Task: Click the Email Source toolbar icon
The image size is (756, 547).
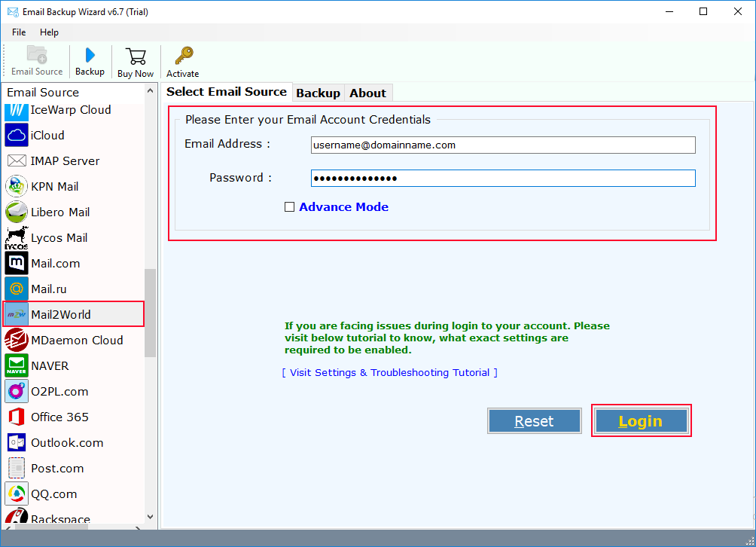Action: click(x=37, y=54)
